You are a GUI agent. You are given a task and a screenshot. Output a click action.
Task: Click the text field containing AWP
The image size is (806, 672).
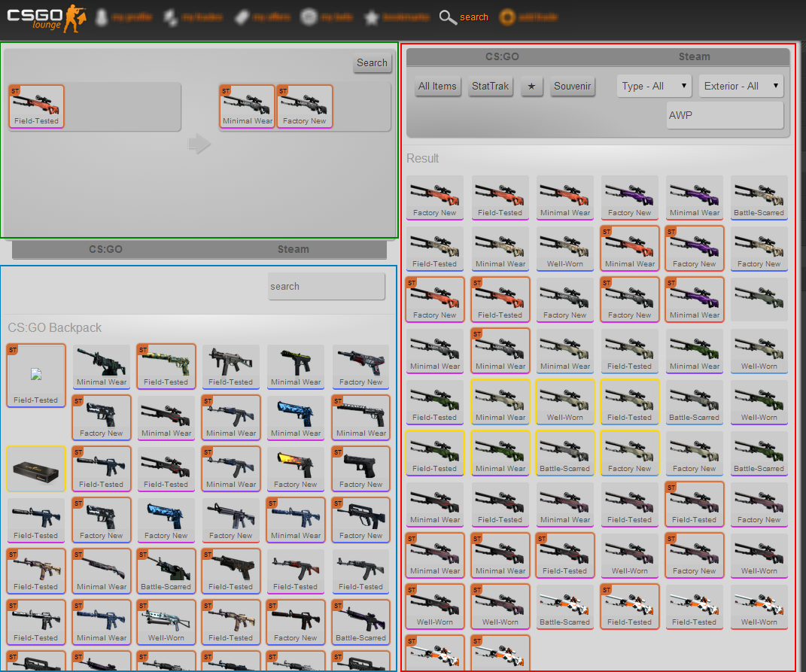pyautogui.click(x=725, y=116)
